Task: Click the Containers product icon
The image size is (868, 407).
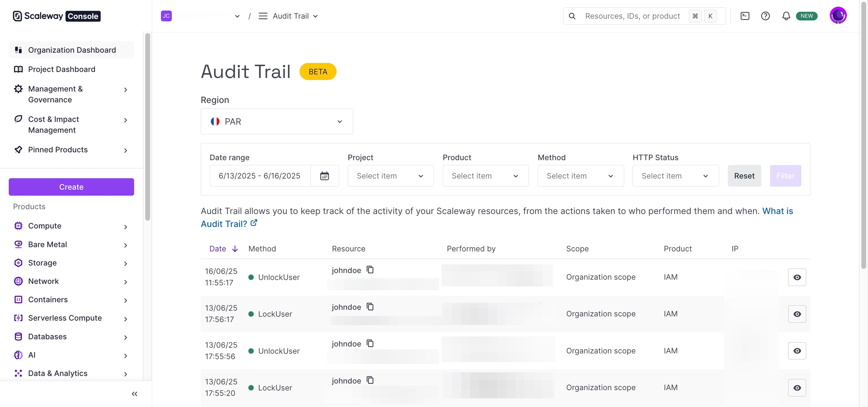Action: (x=18, y=299)
